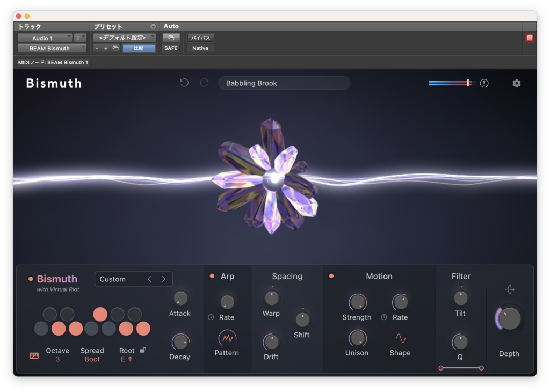
Task: Click the filter range slider left handle
Action: tap(441, 368)
